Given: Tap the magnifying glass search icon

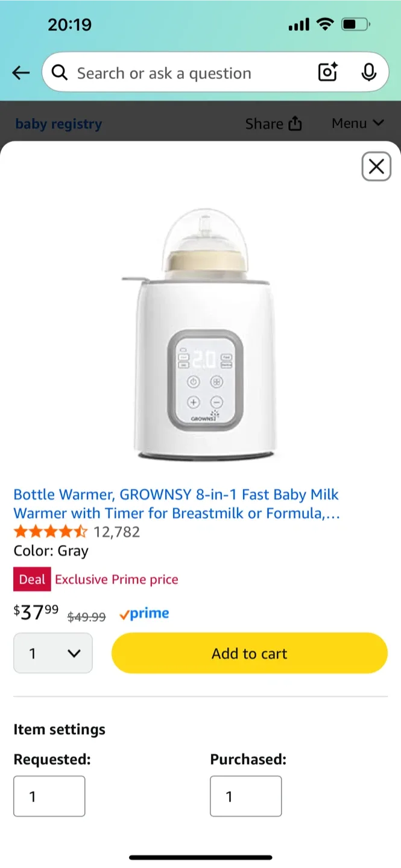Looking at the screenshot, I should pos(59,72).
